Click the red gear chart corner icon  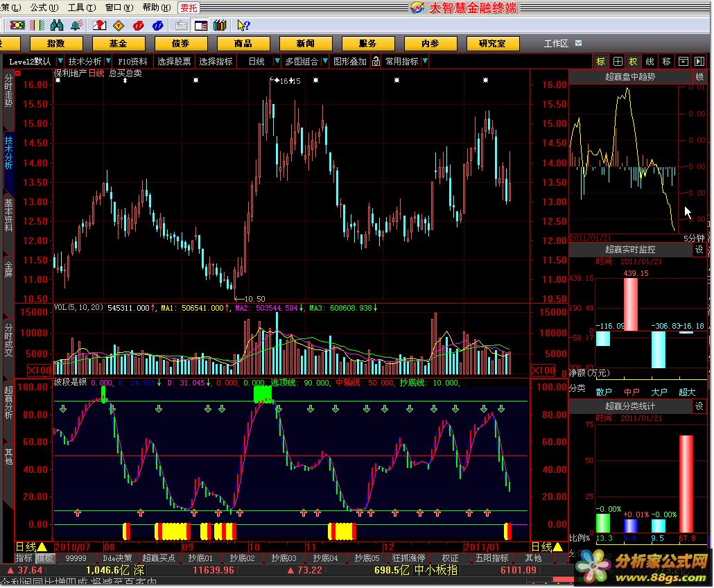tap(18, 73)
